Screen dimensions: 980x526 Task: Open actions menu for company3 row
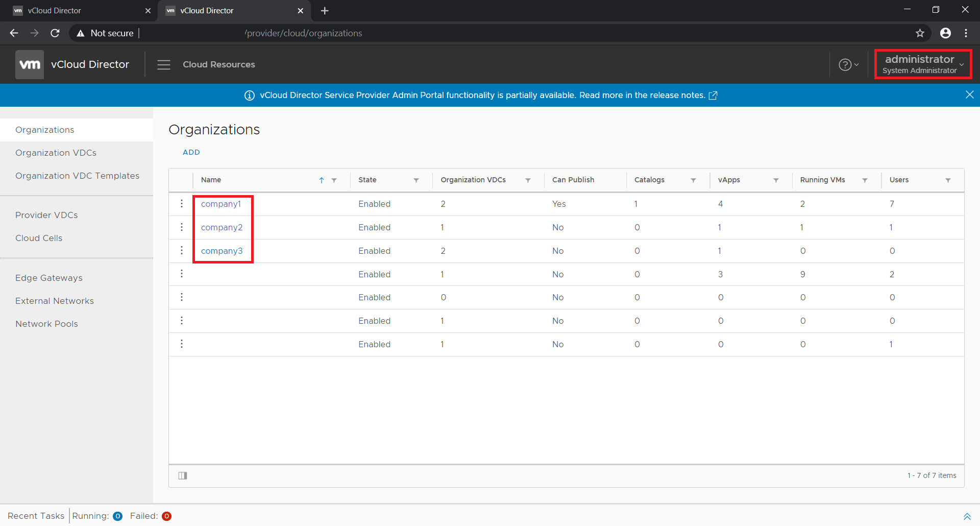tap(182, 251)
